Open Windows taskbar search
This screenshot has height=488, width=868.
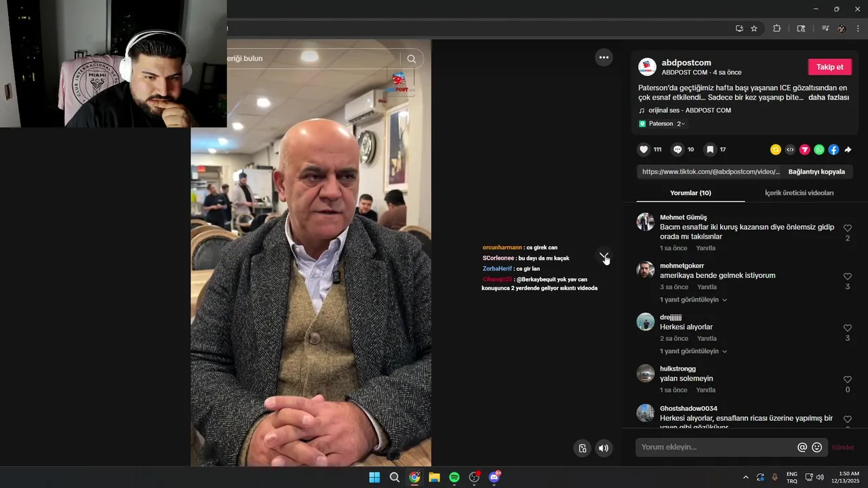(x=394, y=477)
